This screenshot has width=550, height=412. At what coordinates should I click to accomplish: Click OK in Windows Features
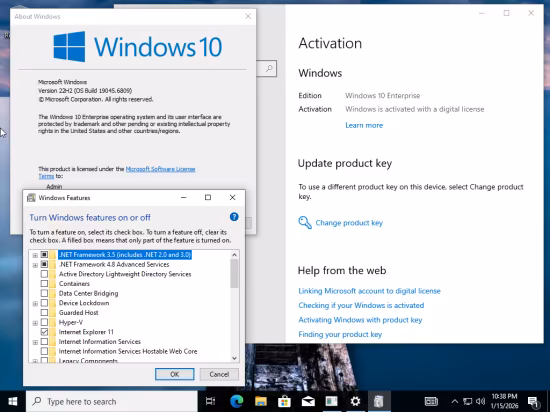pyautogui.click(x=175, y=374)
